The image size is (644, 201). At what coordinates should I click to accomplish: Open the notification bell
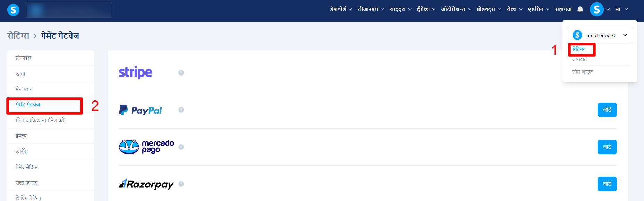(580, 9)
